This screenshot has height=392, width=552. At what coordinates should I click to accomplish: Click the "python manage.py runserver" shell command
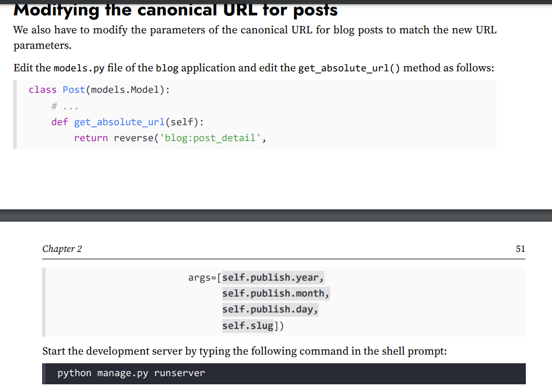click(x=131, y=373)
